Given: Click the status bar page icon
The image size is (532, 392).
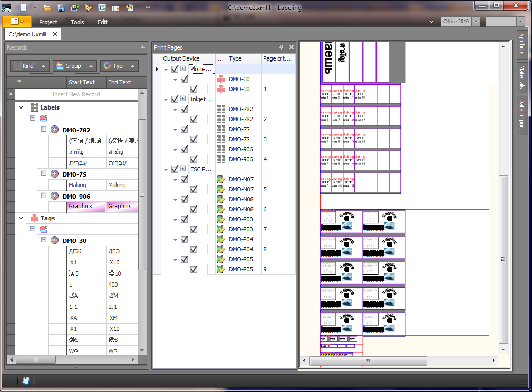Looking at the screenshot, I should coord(26,381).
